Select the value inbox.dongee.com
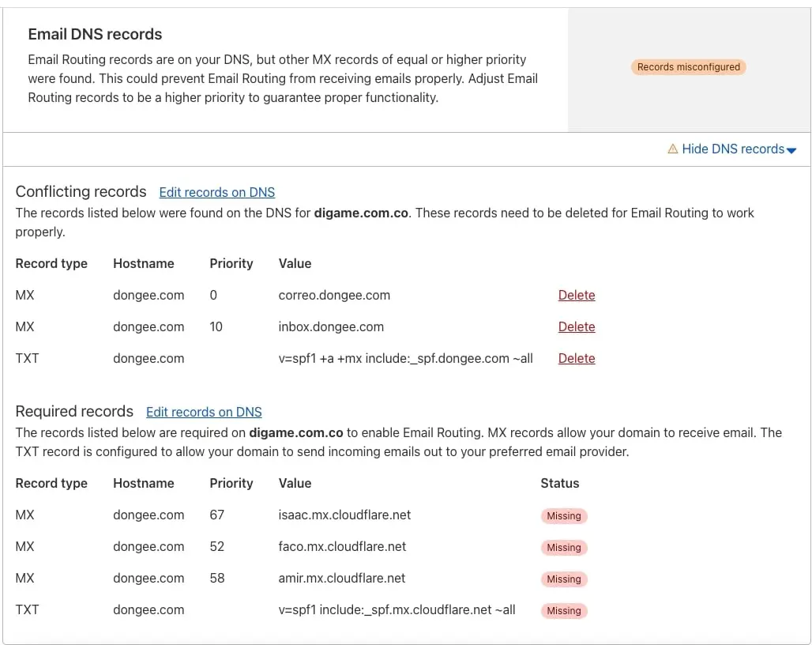The image size is (812, 645). pos(331,327)
